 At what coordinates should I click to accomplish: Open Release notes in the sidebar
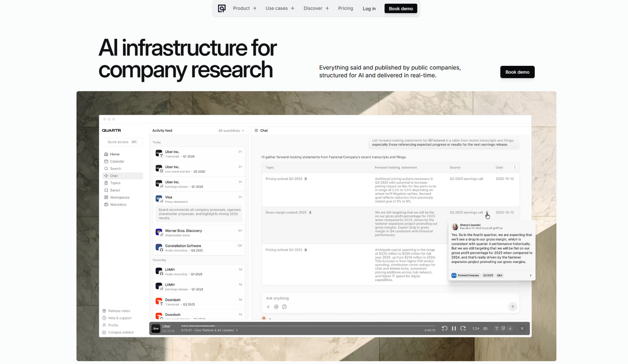(117, 311)
